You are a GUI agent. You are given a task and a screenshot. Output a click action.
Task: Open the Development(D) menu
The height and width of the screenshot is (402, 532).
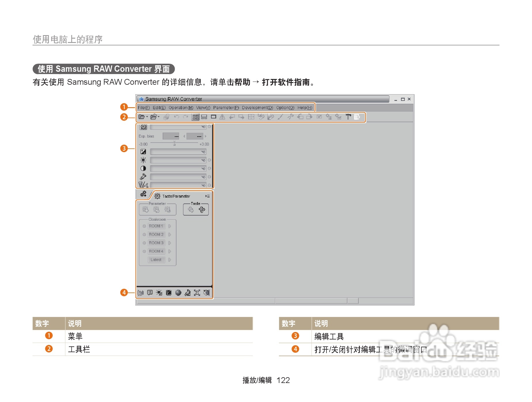point(257,108)
